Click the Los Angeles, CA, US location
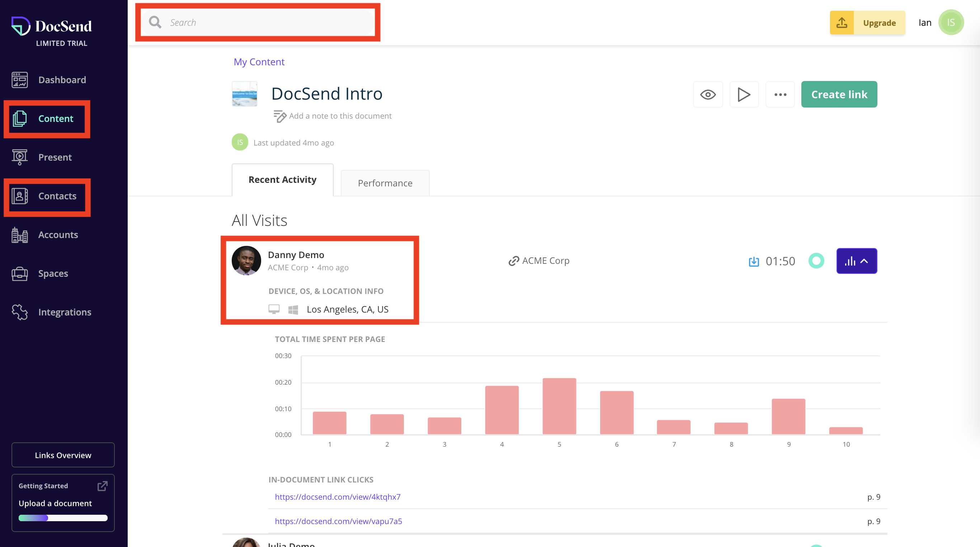 point(347,309)
